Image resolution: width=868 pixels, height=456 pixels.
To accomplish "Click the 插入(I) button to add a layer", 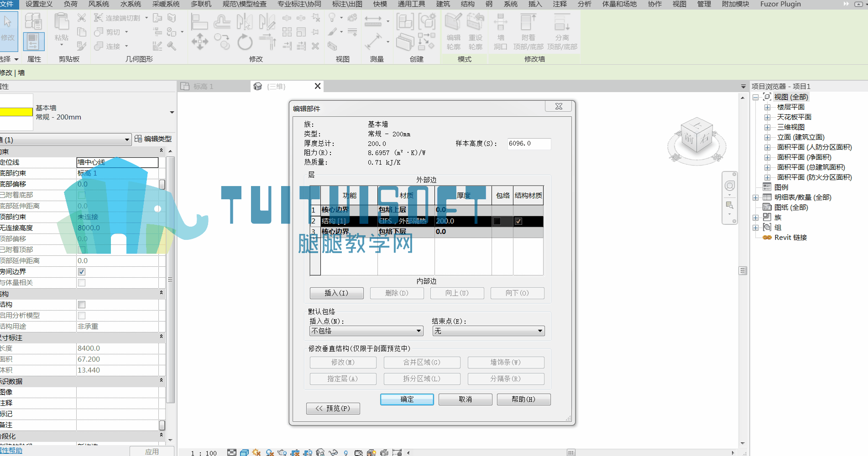I will [337, 293].
